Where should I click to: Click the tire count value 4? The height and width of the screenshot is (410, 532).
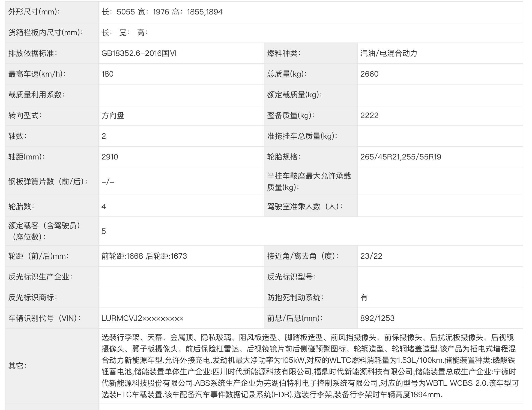104,207
